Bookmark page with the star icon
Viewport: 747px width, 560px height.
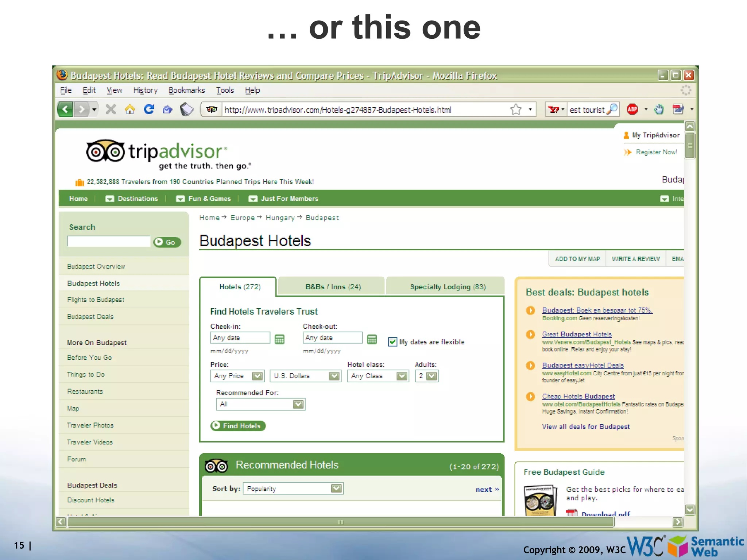tap(516, 109)
